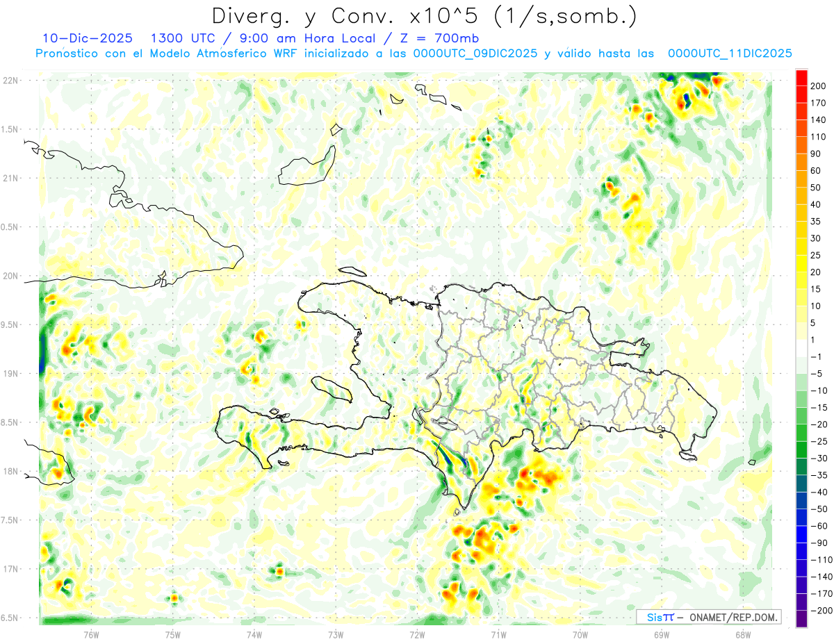Image resolution: width=834 pixels, height=644 pixels.
Task: Click the '-110' color scale value
Action: 821,560
